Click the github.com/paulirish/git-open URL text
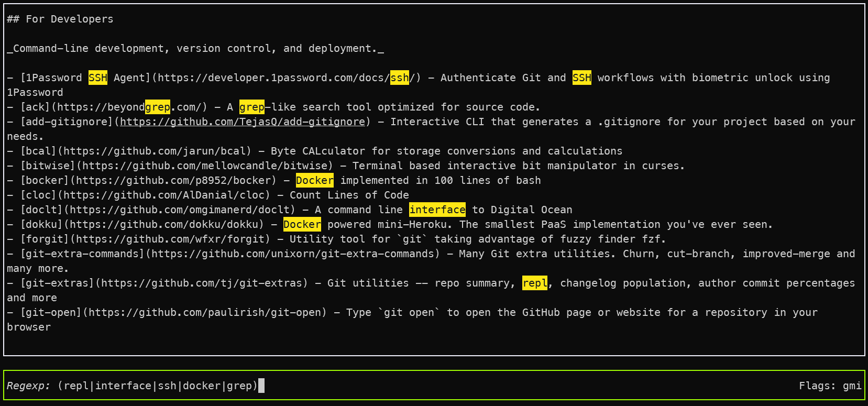Viewport: 868px width, 406px height. pos(205,312)
